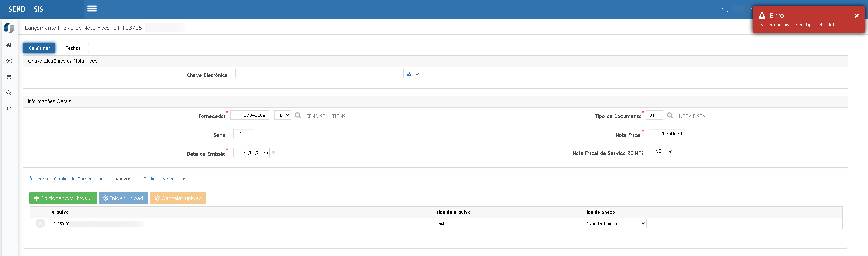Upload file icon beside Chave Eletrônica
868x256 pixels.
coord(409,74)
